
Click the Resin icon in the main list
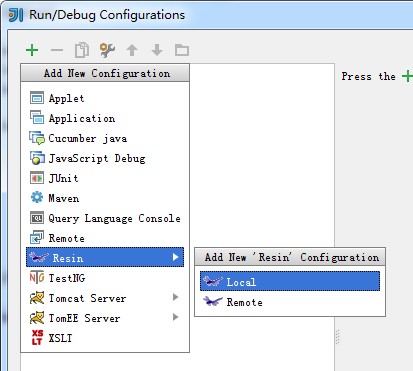(39, 257)
